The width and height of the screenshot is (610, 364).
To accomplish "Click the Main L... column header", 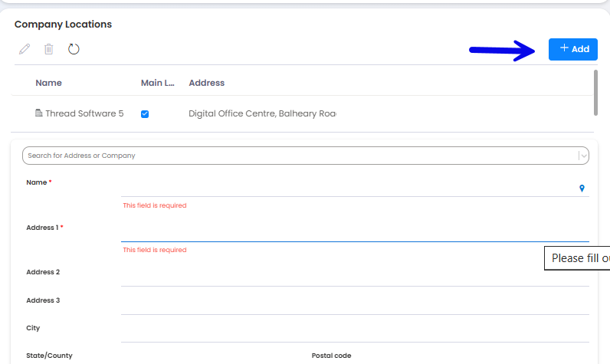I will [157, 83].
